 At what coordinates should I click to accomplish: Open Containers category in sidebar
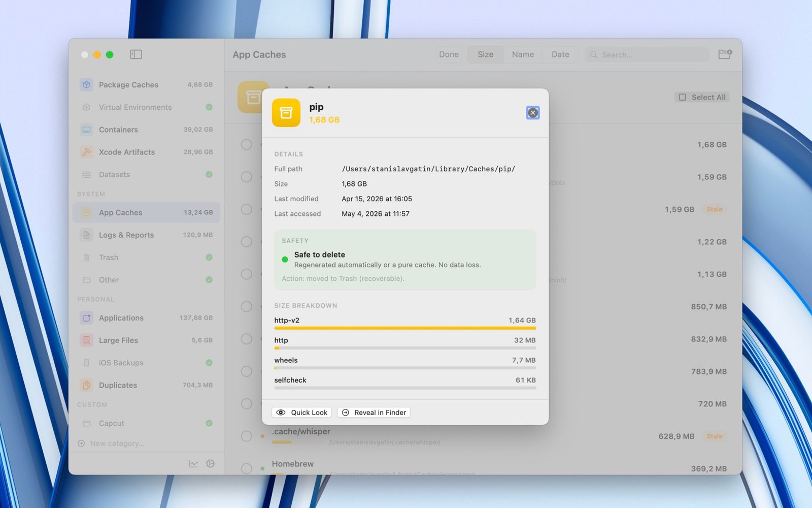click(146, 130)
